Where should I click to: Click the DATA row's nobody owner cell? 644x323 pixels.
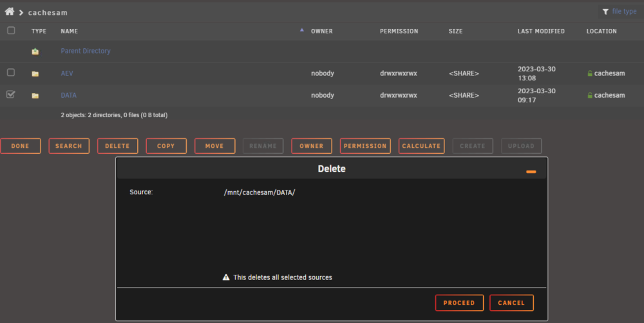323,95
